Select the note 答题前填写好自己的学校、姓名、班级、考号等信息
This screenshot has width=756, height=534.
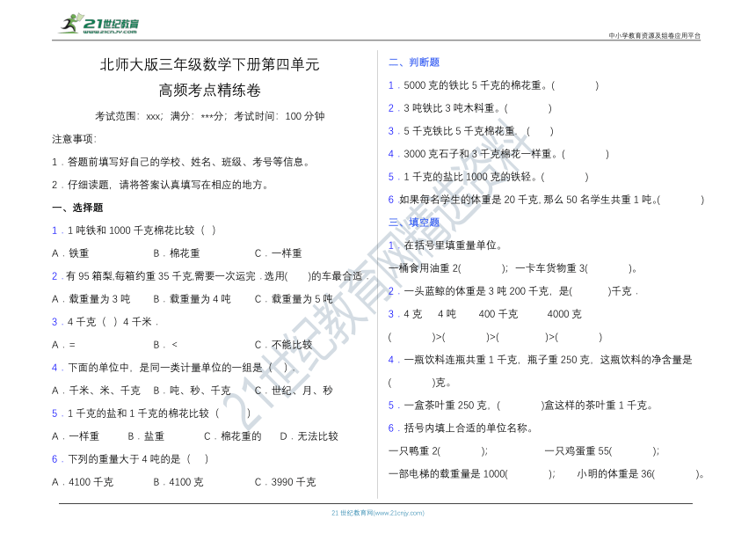click(181, 162)
